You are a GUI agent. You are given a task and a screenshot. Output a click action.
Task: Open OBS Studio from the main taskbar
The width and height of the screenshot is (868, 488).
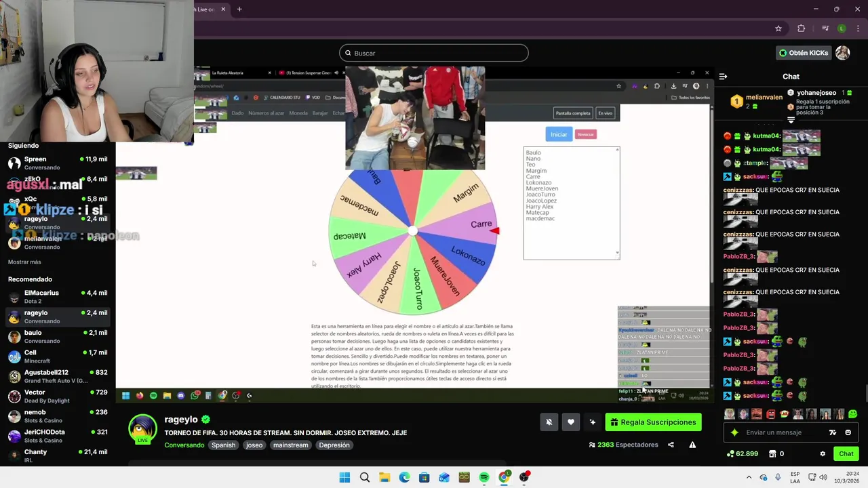pyautogui.click(x=524, y=477)
